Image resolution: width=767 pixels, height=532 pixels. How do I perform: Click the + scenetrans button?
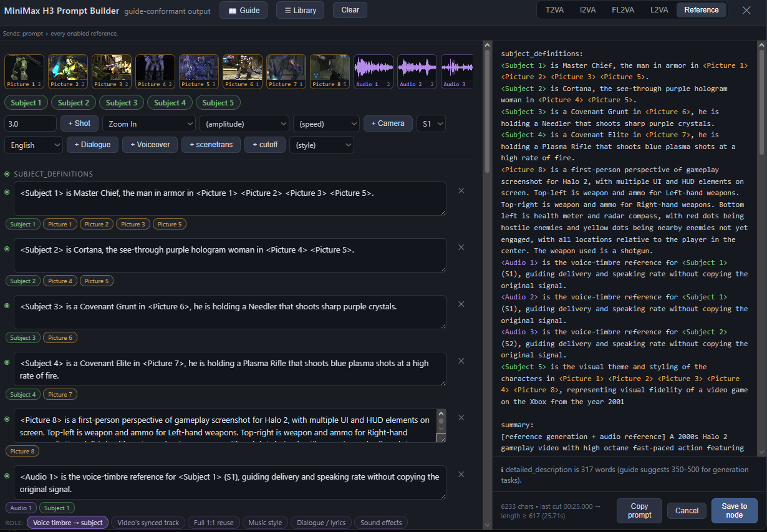pyautogui.click(x=211, y=145)
